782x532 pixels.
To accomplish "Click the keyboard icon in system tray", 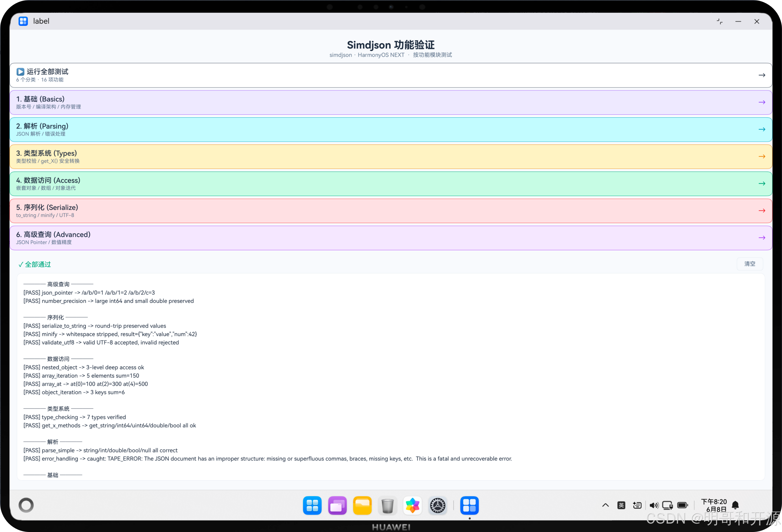I will pos(637,505).
